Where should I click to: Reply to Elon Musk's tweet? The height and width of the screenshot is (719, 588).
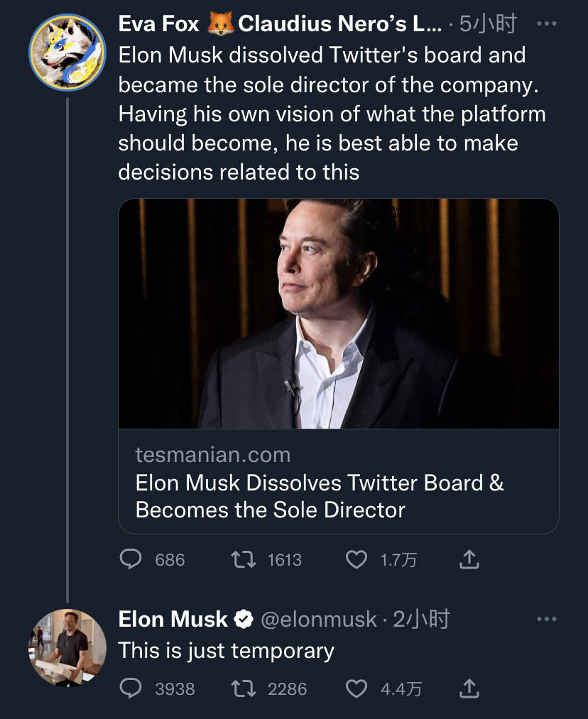tap(131, 688)
